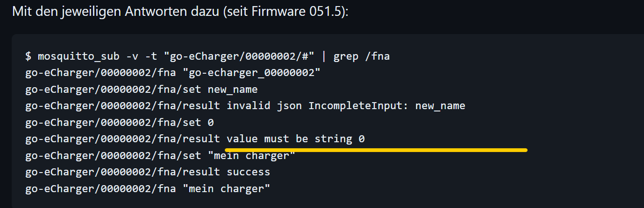Click the "$" shell prompt symbol
The width and height of the screenshot is (644, 208).
28,57
